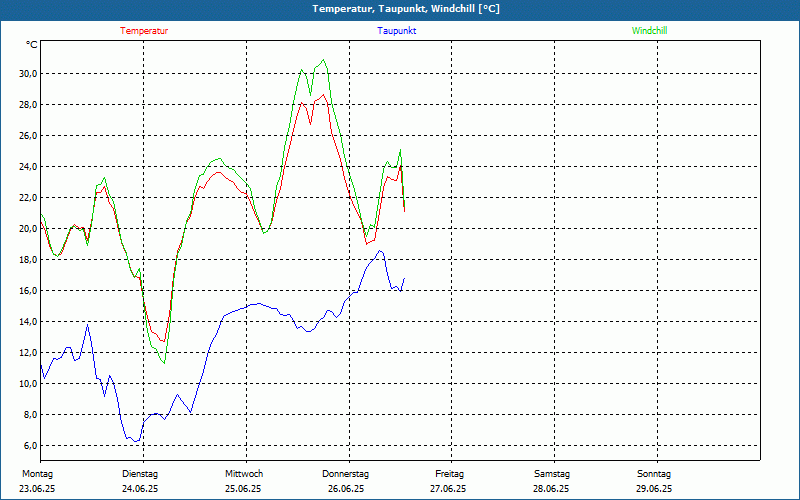Click the 'Dienstag' day label
Screen dimensions: 800x500
click(140, 474)
